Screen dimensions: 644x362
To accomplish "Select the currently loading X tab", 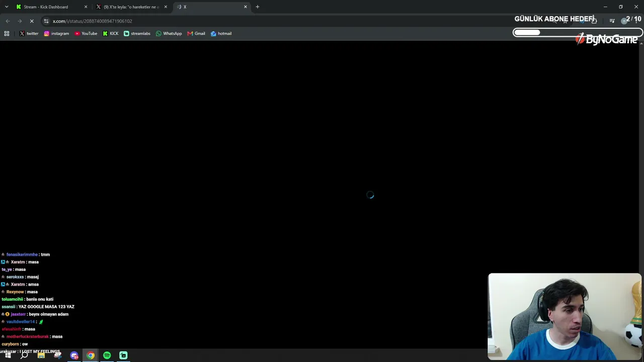I will coord(211,7).
